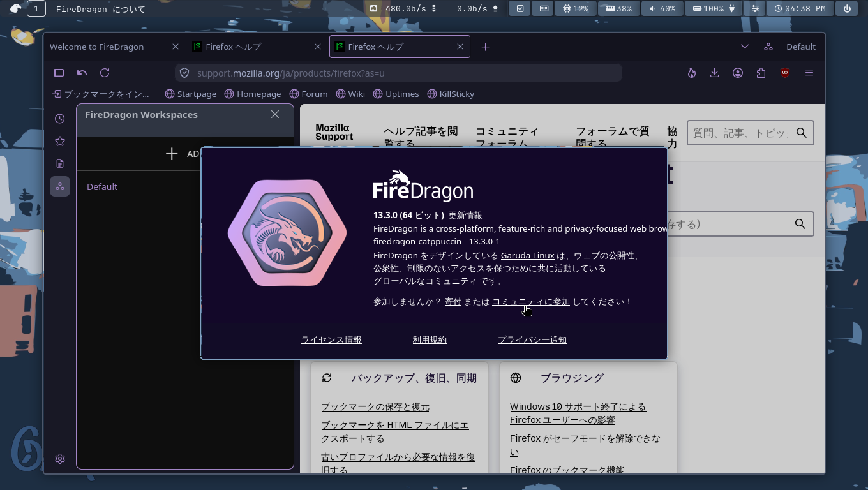Click the 寄付 donate link
This screenshot has height=490, width=868.
[x=453, y=302]
